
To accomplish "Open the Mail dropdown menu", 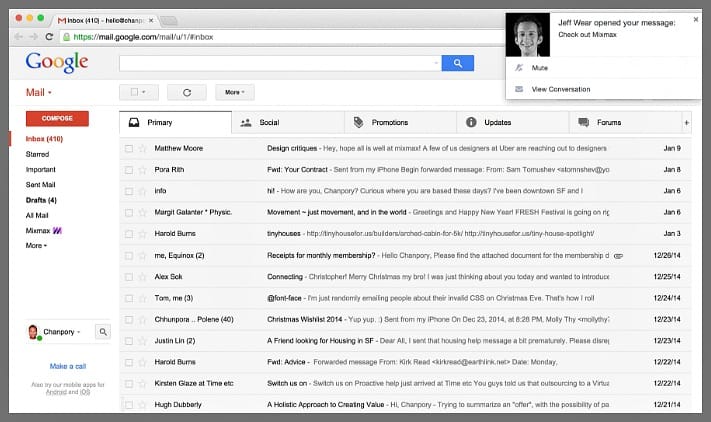I will point(38,92).
